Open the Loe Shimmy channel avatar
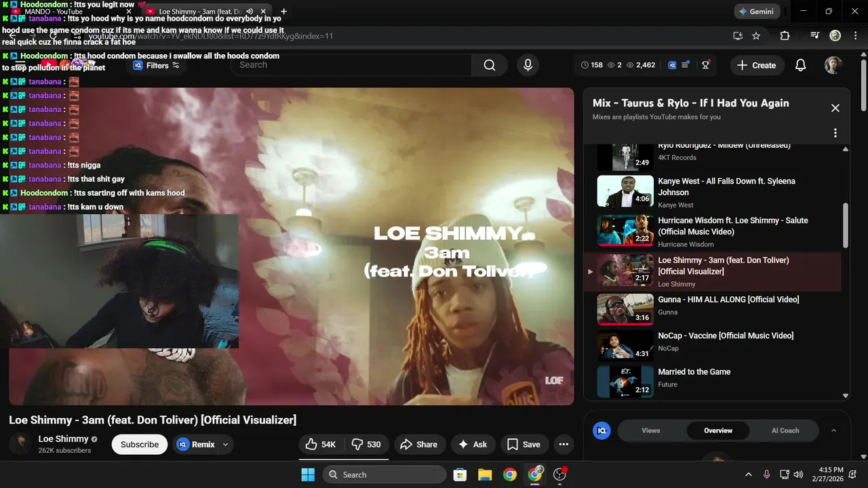The image size is (868, 488). tap(20, 444)
